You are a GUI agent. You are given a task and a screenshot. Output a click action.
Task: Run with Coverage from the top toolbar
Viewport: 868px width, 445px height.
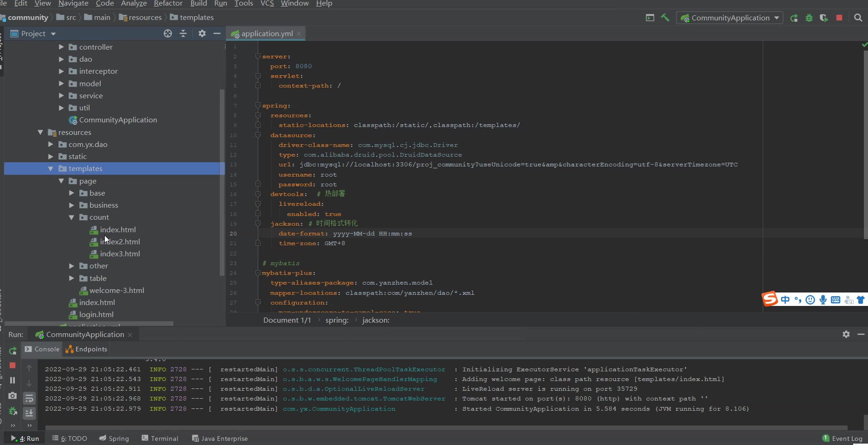coord(824,18)
